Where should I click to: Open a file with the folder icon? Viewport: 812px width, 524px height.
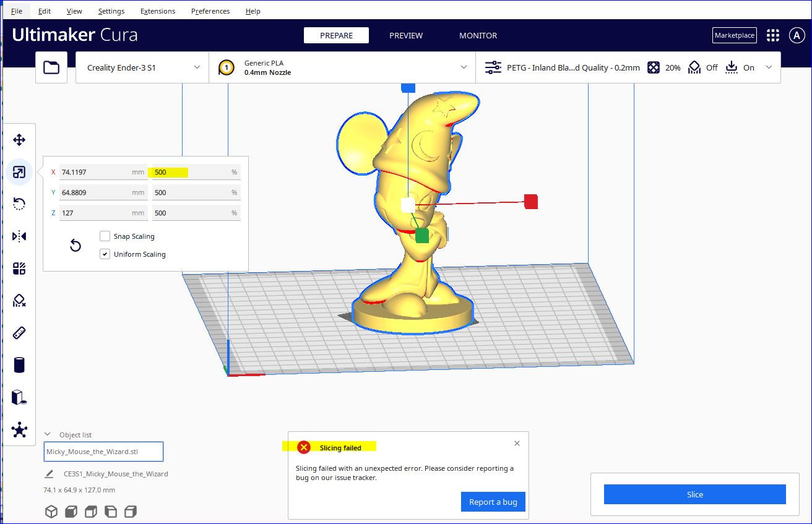[x=51, y=67]
